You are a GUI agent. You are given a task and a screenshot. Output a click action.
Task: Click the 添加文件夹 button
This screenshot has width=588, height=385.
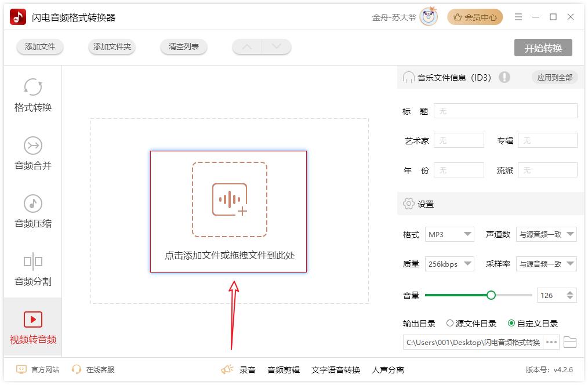coord(112,47)
